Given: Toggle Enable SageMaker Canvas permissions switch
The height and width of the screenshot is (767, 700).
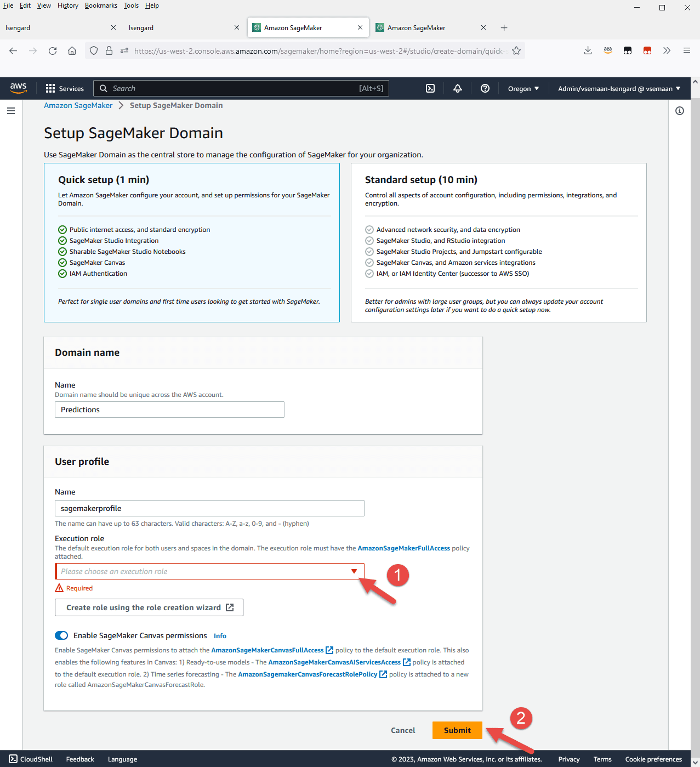Looking at the screenshot, I should coord(61,635).
